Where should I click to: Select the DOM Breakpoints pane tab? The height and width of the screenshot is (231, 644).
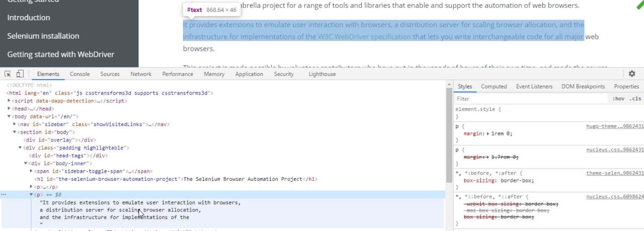coord(583,86)
